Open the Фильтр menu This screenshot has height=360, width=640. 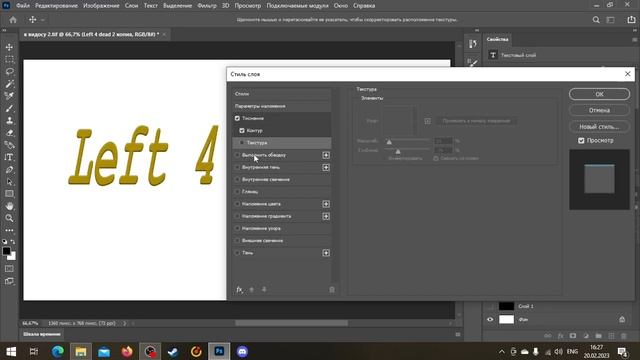point(207,6)
